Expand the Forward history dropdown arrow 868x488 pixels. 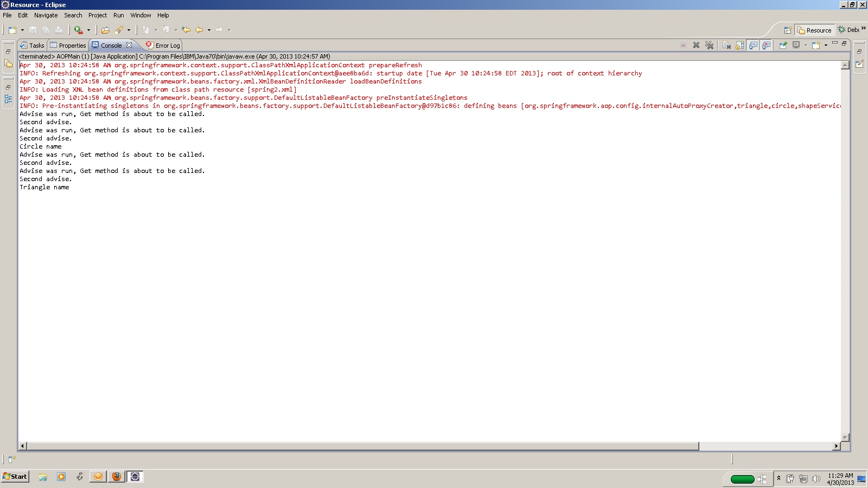tap(229, 30)
